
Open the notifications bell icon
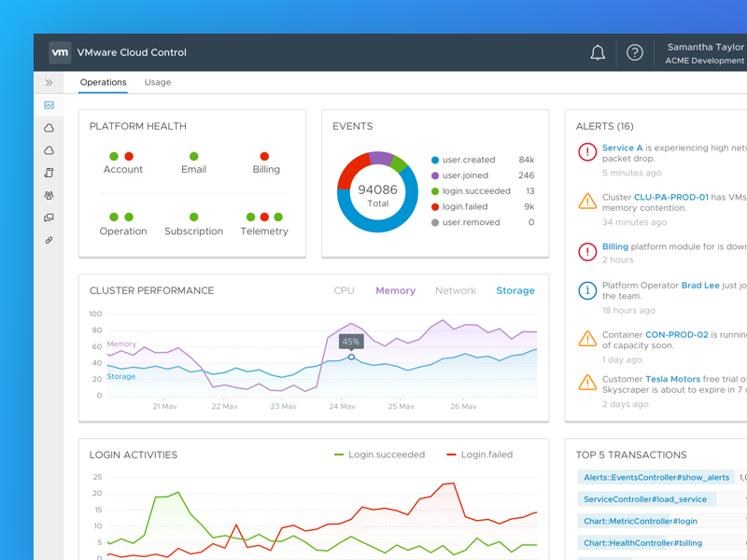pyautogui.click(x=598, y=52)
